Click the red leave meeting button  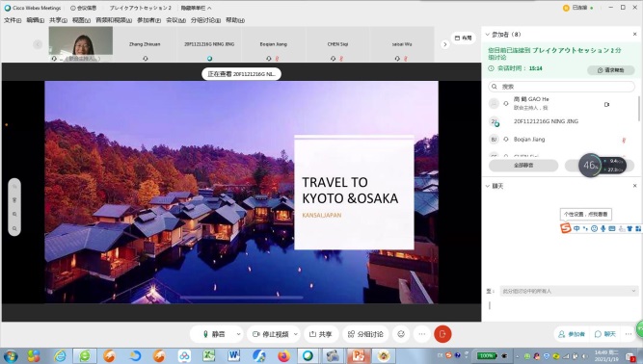442,334
